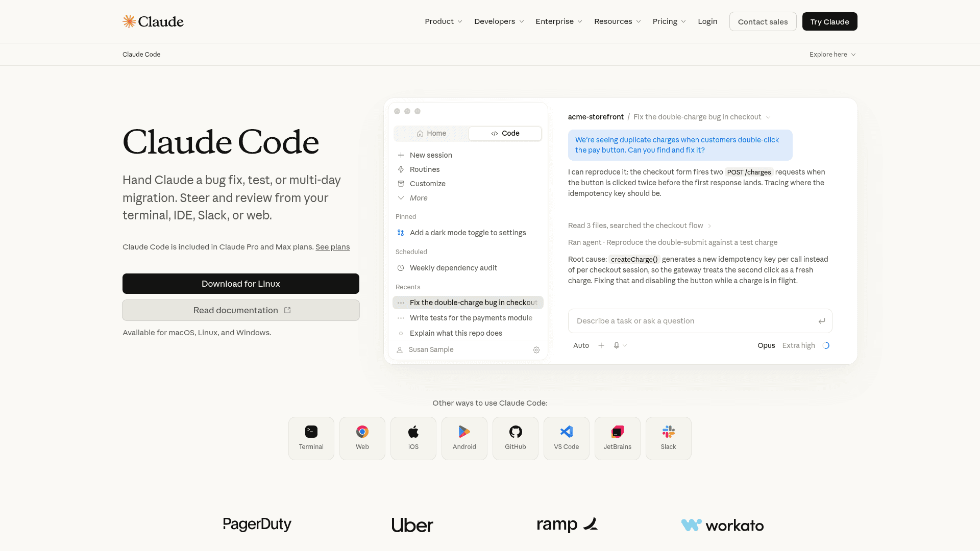Image resolution: width=980 pixels, height=551 pixels.
Task: Click the Uber logo
Action: pos(412,525)
